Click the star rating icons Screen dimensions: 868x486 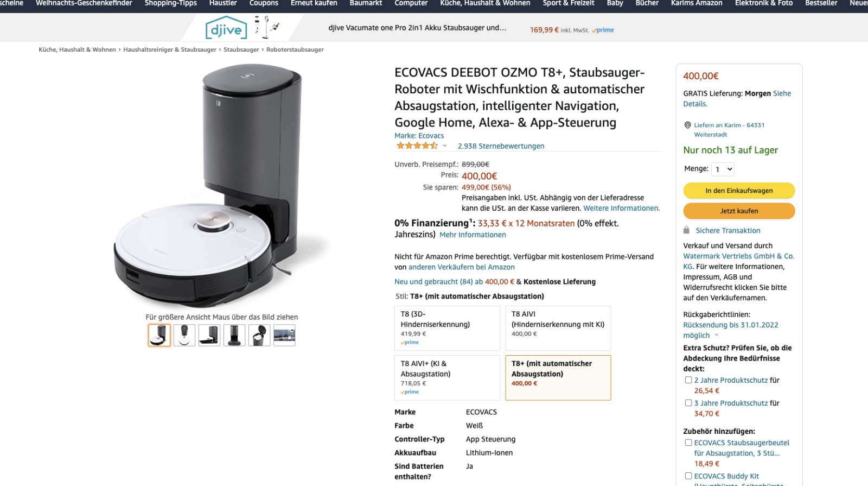tap(417, 146)
